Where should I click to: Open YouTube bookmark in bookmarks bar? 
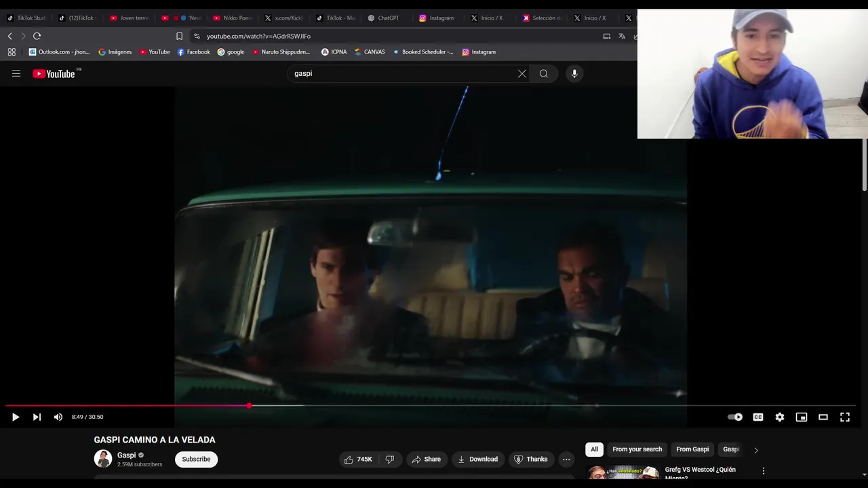tap(155, 52)
